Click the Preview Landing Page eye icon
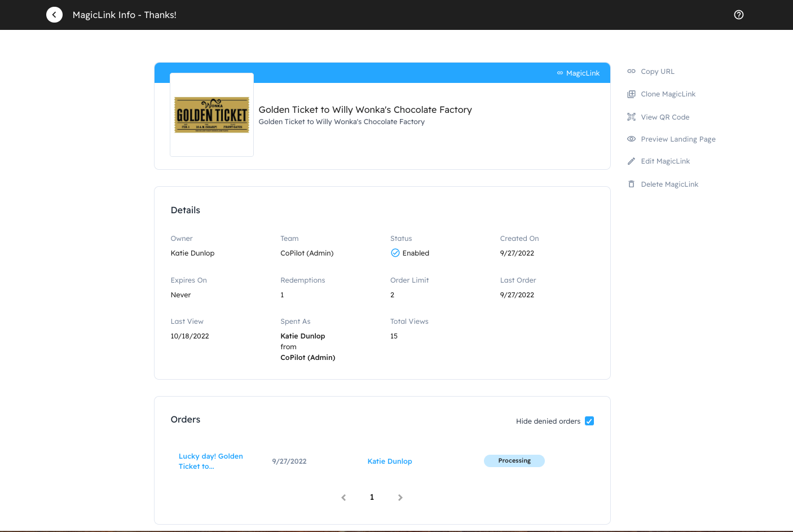The height and width of the screenshot is (532, 793). tap(631, 139)
